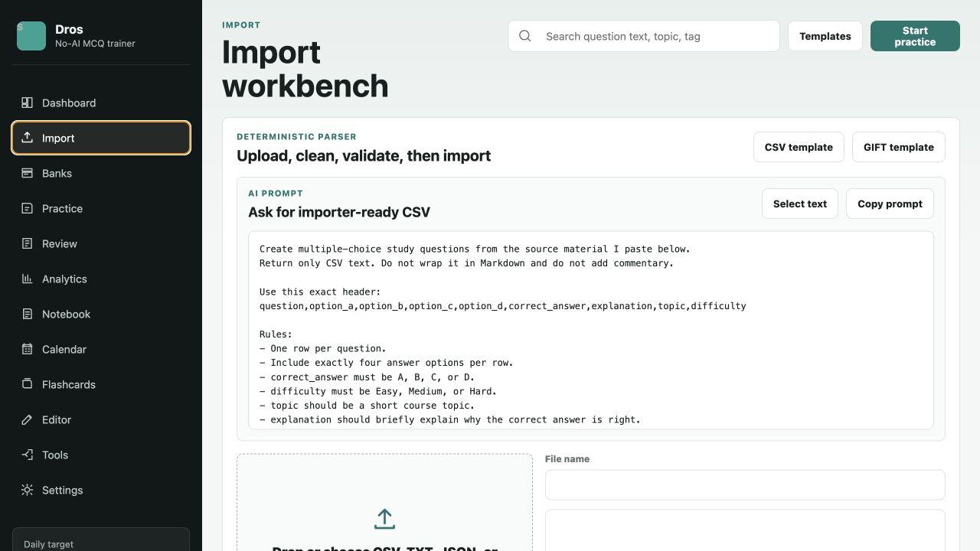The width and height of the screenshot is (980, 551).
Task: Click the 'No-AI MCQ trainer' subtitle
Action: [95, 44]
